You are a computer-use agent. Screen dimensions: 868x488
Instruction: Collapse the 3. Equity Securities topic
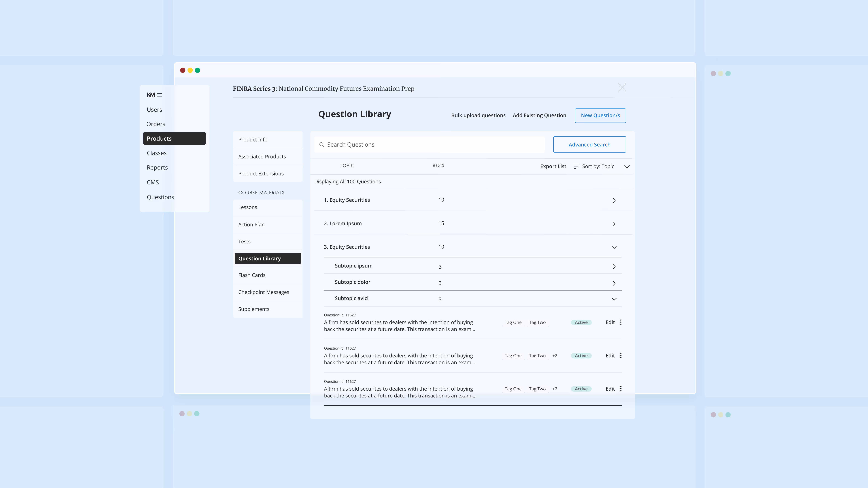tap(614, 247)
